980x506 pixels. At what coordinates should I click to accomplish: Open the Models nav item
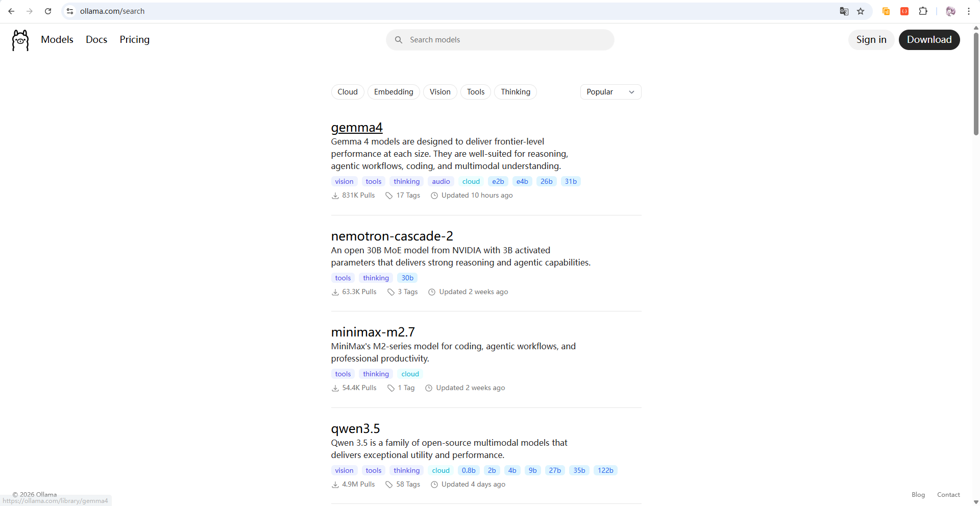pyautogui.click(x=57, y=40)
